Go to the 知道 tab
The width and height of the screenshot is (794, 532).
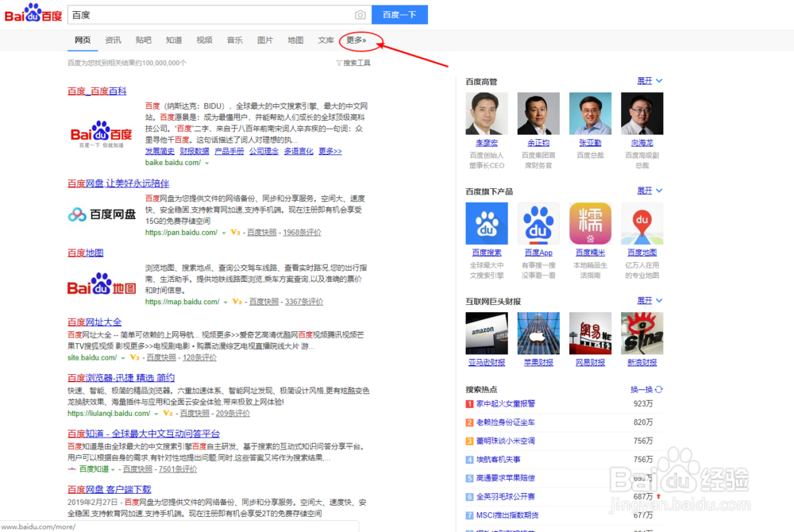[x=174, y=40]
